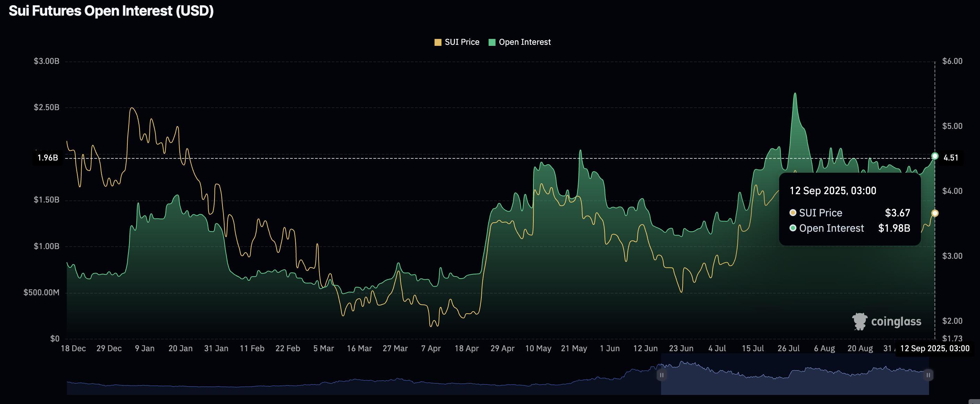This screenshot has width=980, height=404.
Task: Click the 18 Dec axis label
Action: pos(75,348)
